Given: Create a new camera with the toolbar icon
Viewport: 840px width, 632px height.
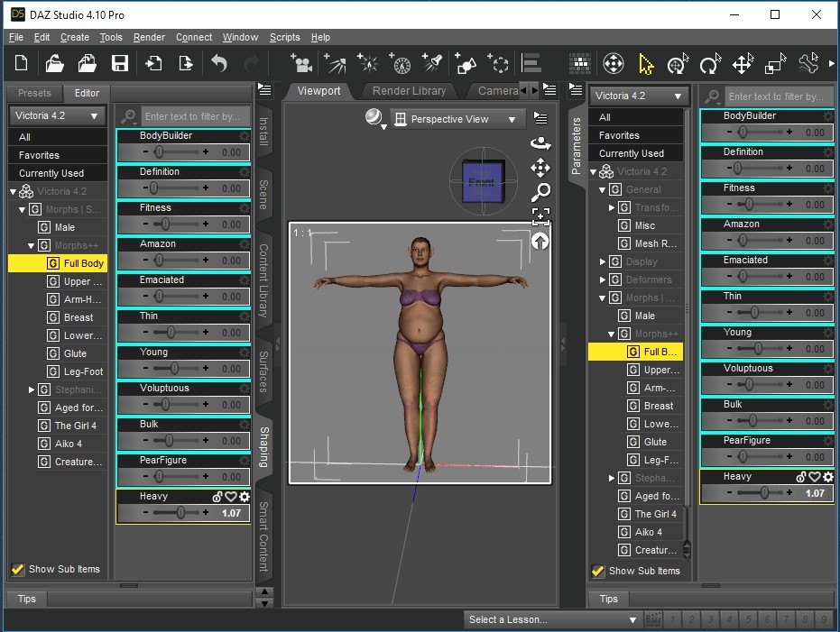Looking at the screenshot, I should coord(301,63).
